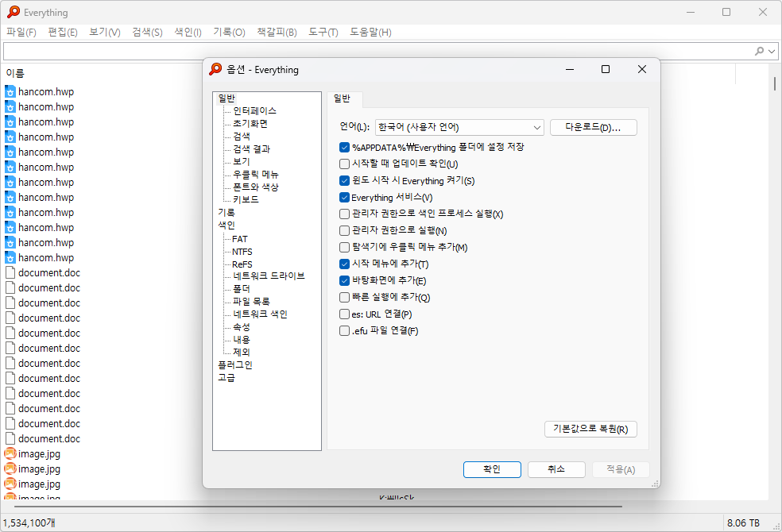Open the 도움말(H) menu
The height and width of the screenshot is (532, 782).
click(370, 33)
